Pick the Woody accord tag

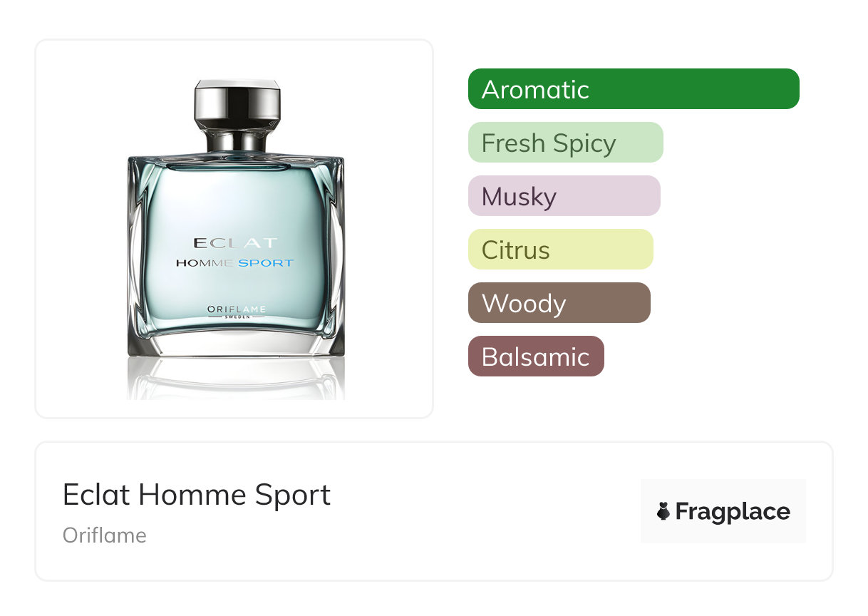click(x=559, y=303)
